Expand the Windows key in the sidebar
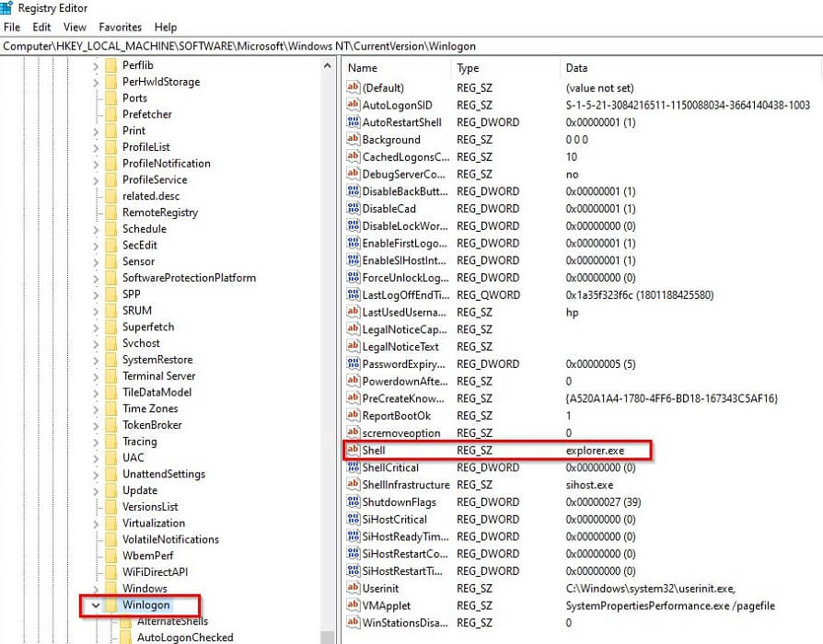The height and width of the screenshot is (644, 823). click(x=98, y=589)
